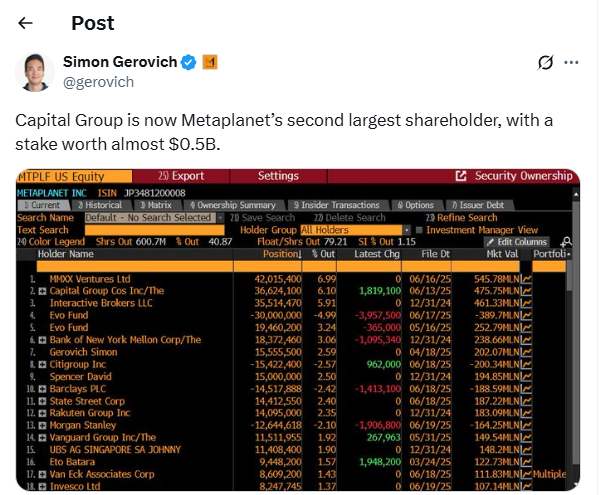Open chart icon for Evo Fund -30,000,000 row
Viewport: 599px width, 495px height.
click(x=526, y=315)
